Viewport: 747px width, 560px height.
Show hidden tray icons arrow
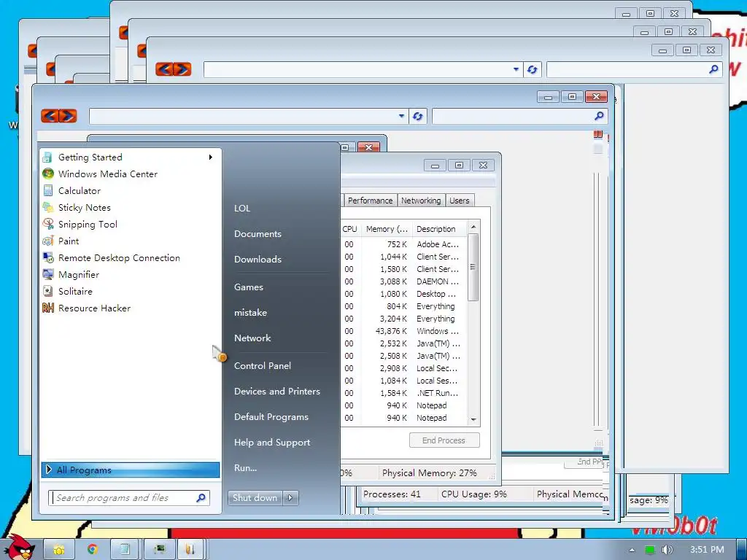(632, 550)
